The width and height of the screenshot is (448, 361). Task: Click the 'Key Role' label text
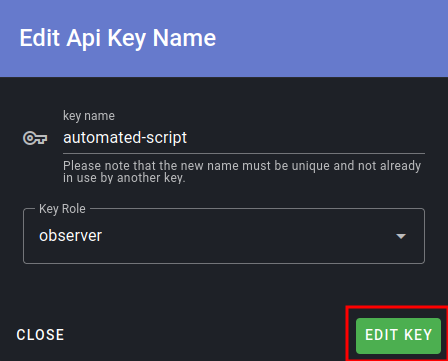(x=62, y=209)
